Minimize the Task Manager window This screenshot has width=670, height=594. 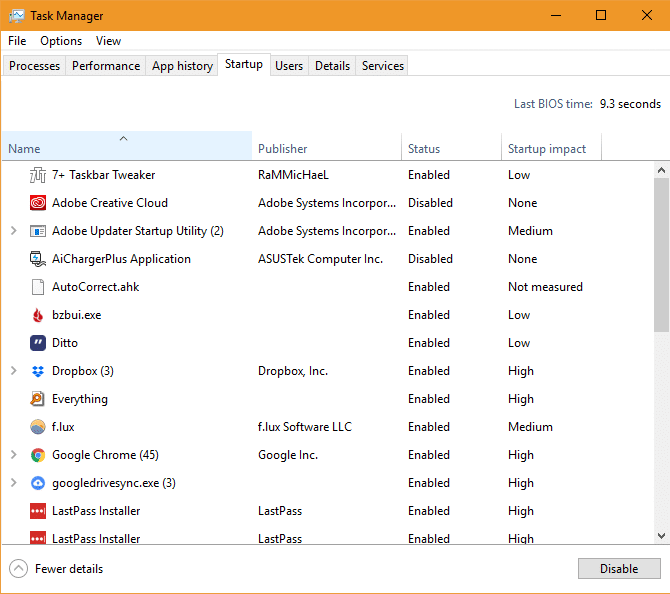(x=555, y=15)
